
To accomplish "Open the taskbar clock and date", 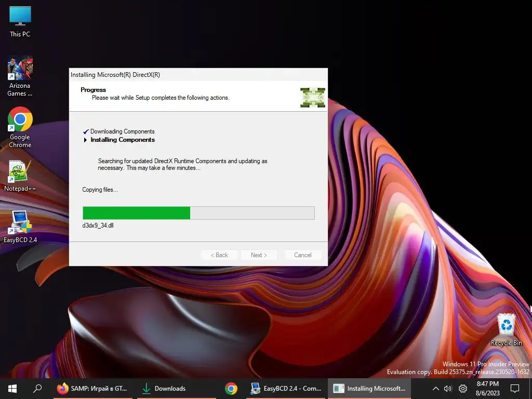I will click(x=487, y=389).
